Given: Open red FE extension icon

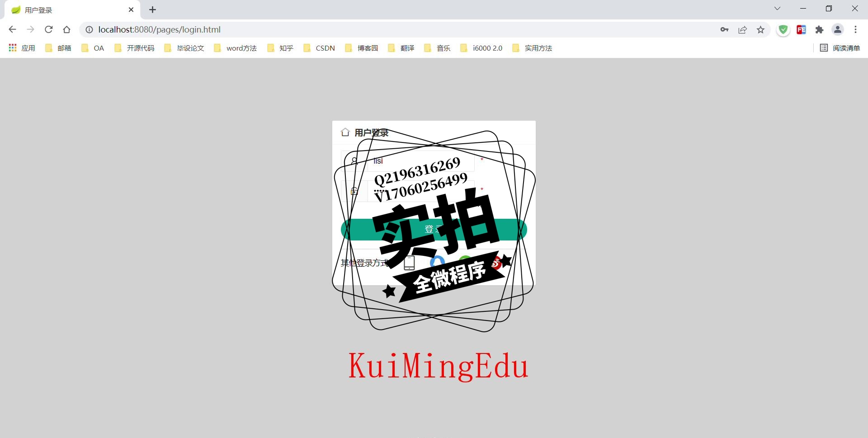Looking at the screenshot, I should (x=801, y=29).
